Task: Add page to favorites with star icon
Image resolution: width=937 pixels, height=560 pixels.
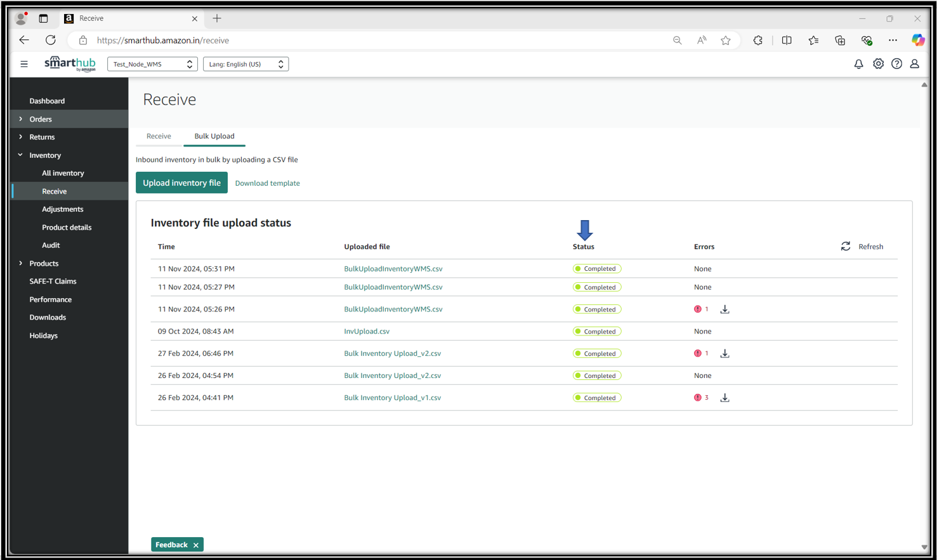Action: tap(726, 40)
